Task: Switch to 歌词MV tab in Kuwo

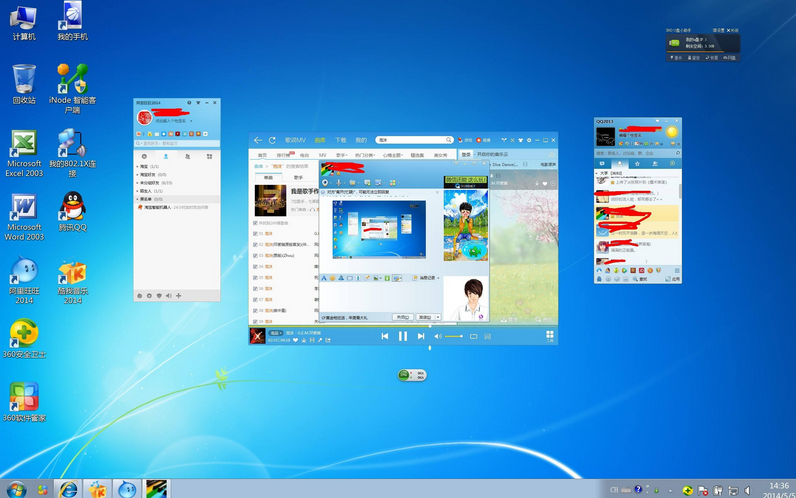Action: click(295, 140)
